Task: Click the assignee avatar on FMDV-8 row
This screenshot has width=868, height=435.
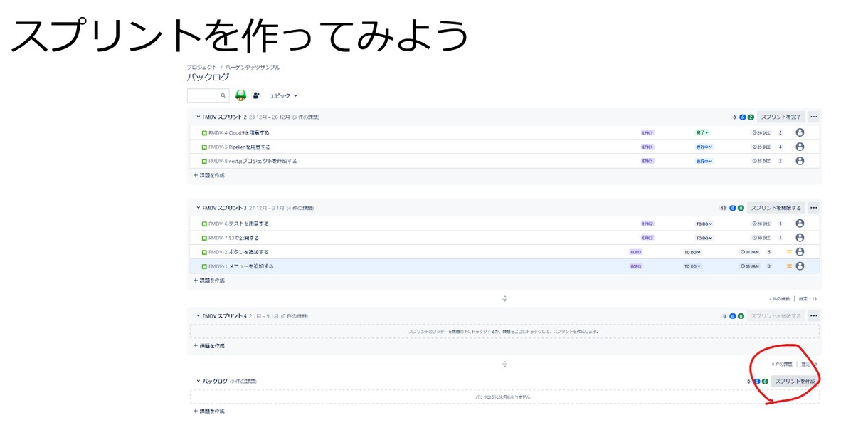Action: pyautogui.click(x=800, y=161)
